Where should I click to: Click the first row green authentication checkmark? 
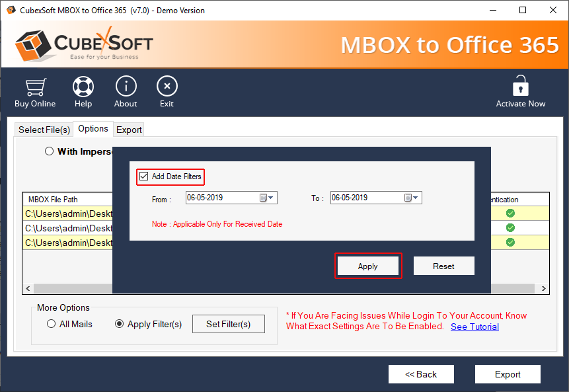510,213
